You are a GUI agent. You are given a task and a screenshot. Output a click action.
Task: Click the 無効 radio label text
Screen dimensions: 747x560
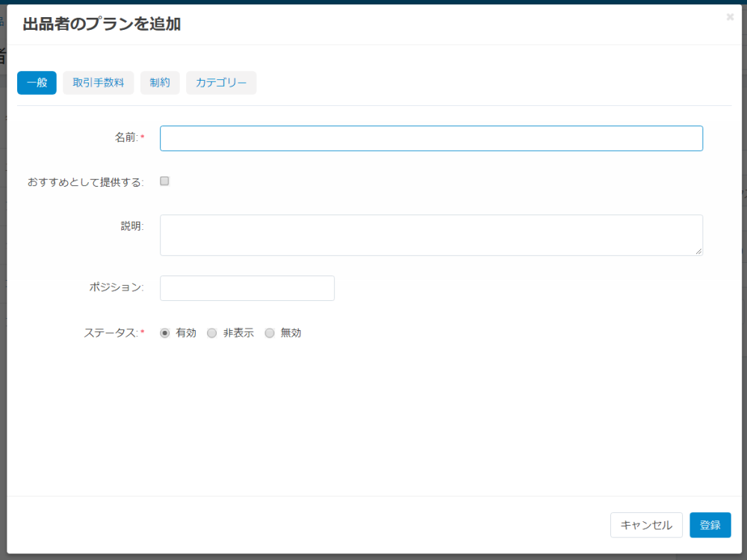pos(291,333)
